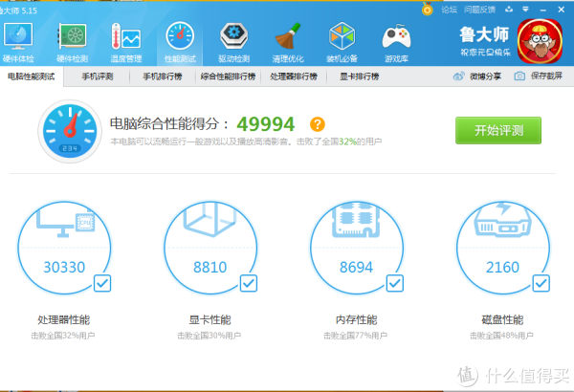This screenshot has height=392, width=574.
Task: Click the 击败全国30%用户 text
Action: click(209, 336)
